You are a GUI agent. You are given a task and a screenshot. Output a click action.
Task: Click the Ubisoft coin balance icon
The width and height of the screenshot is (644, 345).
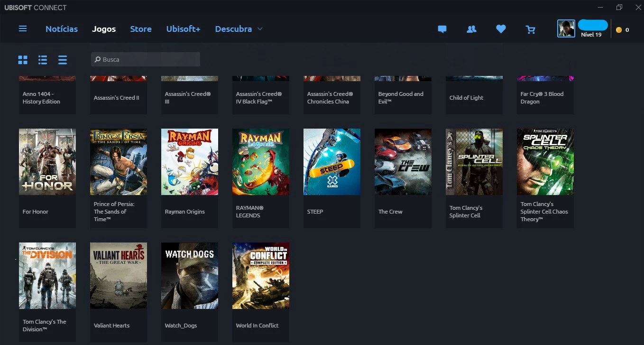tap(618, 30)
